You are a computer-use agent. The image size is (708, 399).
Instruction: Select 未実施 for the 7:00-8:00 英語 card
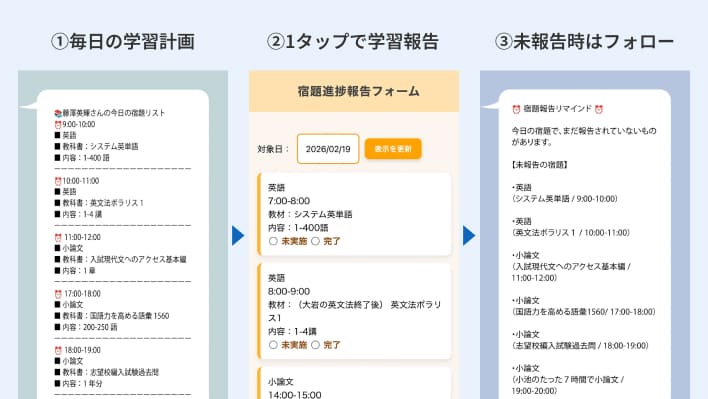273,241
